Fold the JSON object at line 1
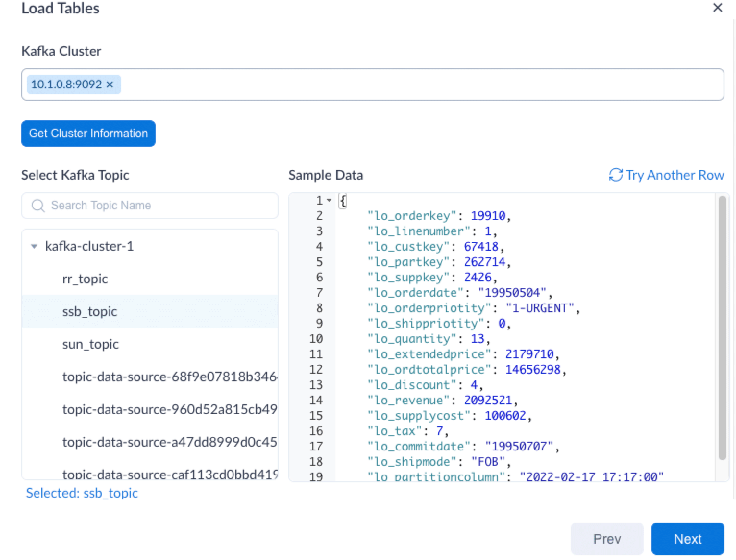736x560 pixels. click(329, 200)
